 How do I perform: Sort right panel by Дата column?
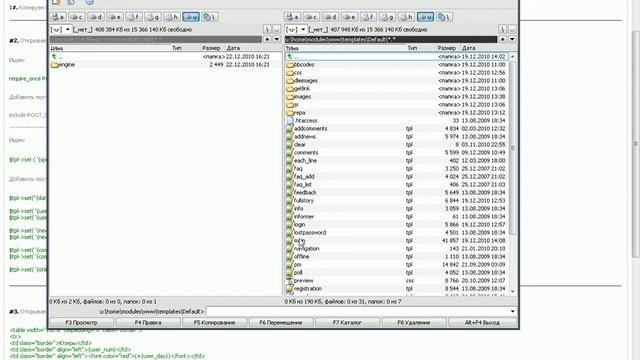click(x=469, y=48)
